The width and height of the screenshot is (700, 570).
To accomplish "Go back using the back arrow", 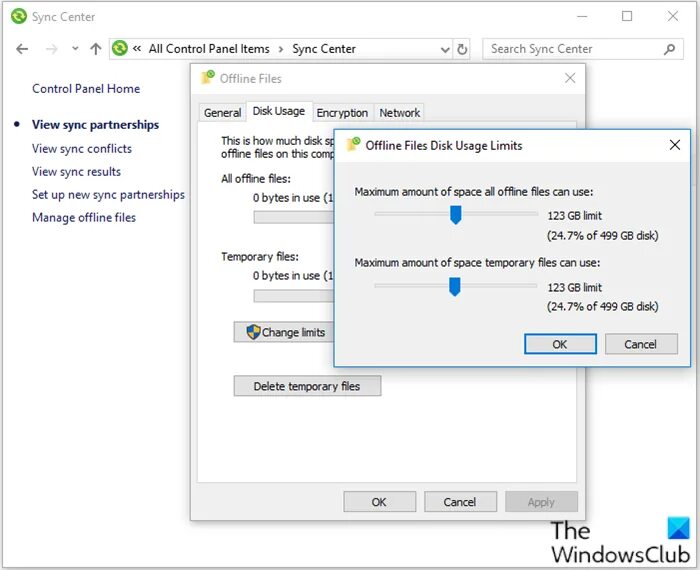I will (22, 49).
